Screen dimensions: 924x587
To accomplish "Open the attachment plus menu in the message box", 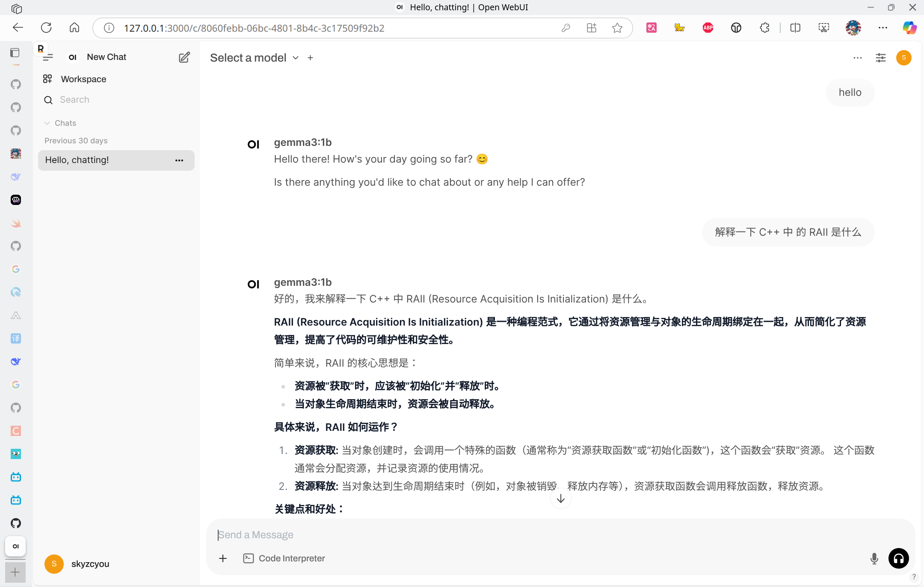I will click(x=223, y=558).
